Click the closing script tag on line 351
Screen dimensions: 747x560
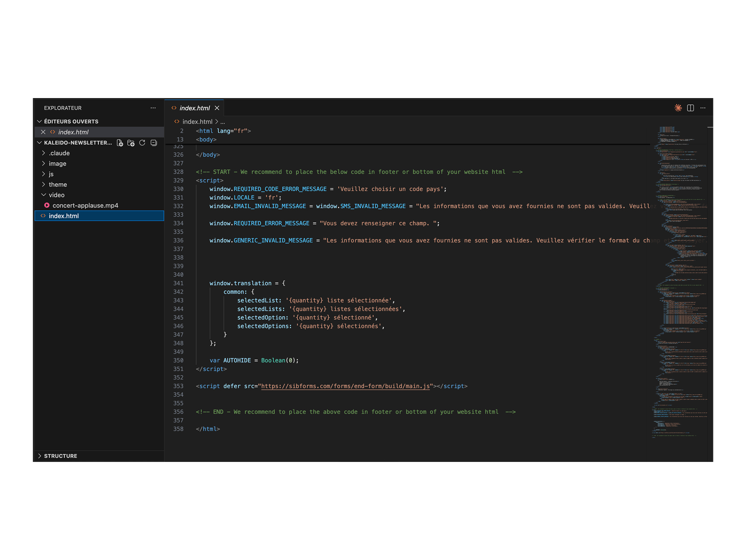click(211, 369)
